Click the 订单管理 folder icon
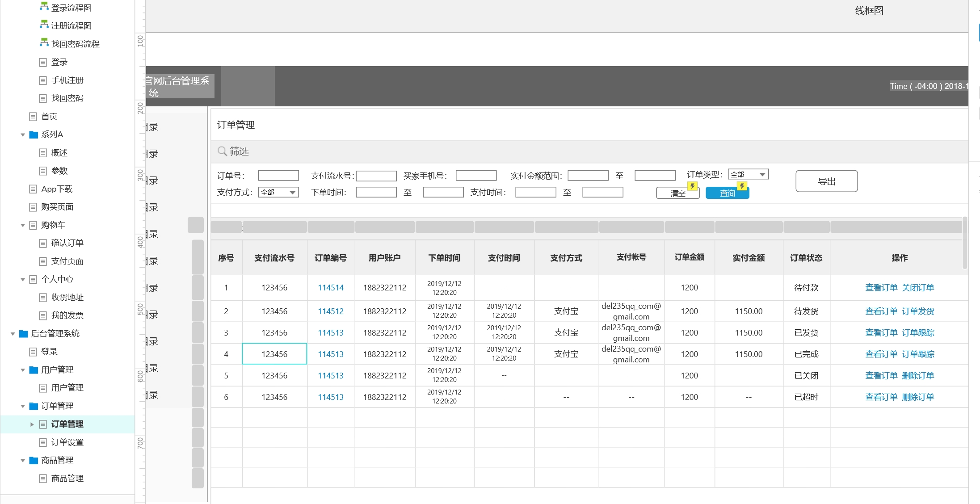The width and height of the screenshot is (980, 504). (34, 406)
